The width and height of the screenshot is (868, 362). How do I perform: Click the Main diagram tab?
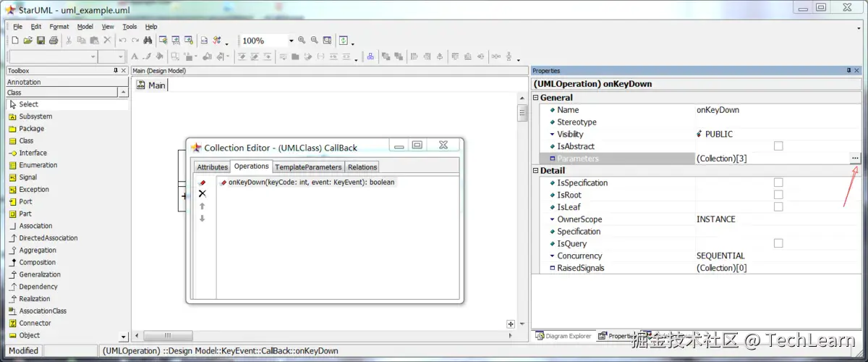tap(151, 85)
